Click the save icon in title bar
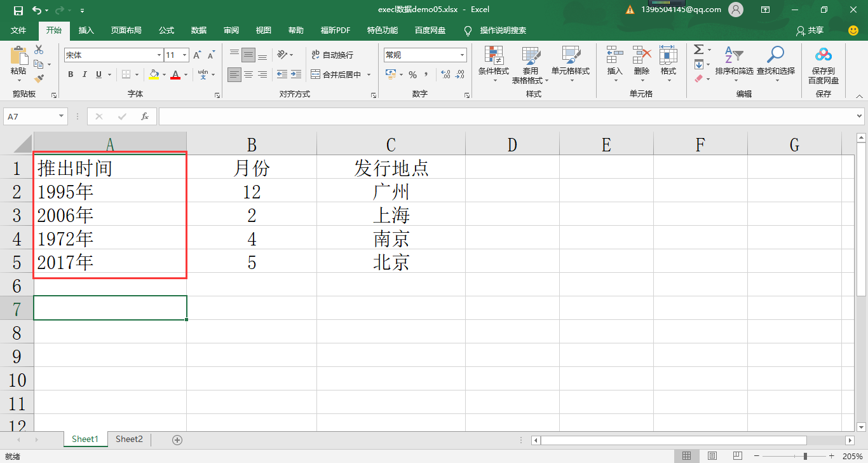Viewport: 868px width, 463px height. [18, 10]
